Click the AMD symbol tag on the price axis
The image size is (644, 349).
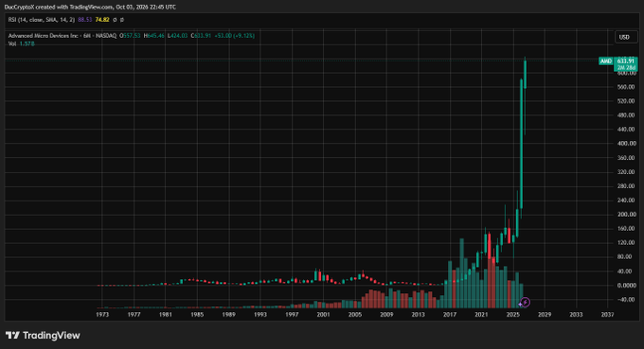tap(606, 61)
